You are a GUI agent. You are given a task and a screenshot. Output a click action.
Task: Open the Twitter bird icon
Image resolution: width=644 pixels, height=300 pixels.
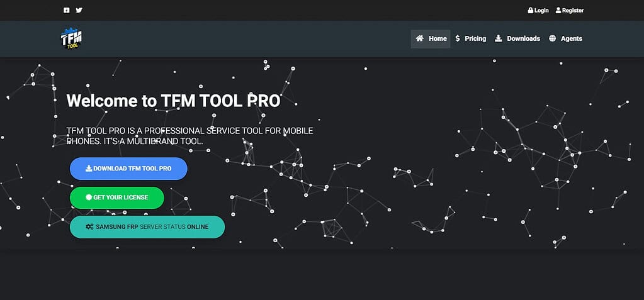(x=79, y=10)
